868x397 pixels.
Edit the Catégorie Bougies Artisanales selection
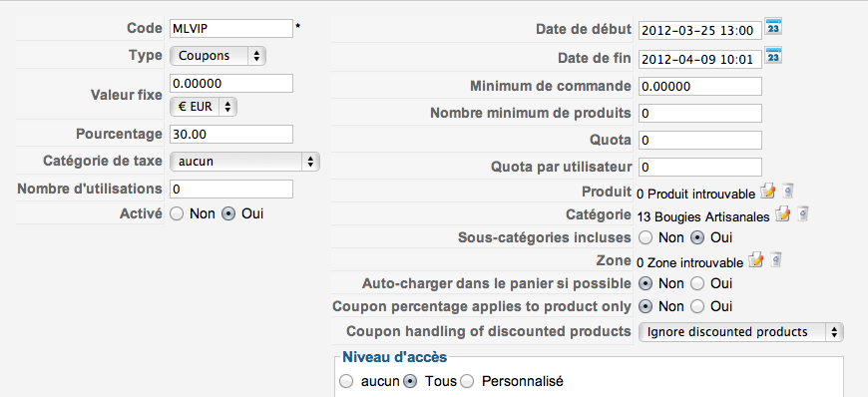(783, 214)
